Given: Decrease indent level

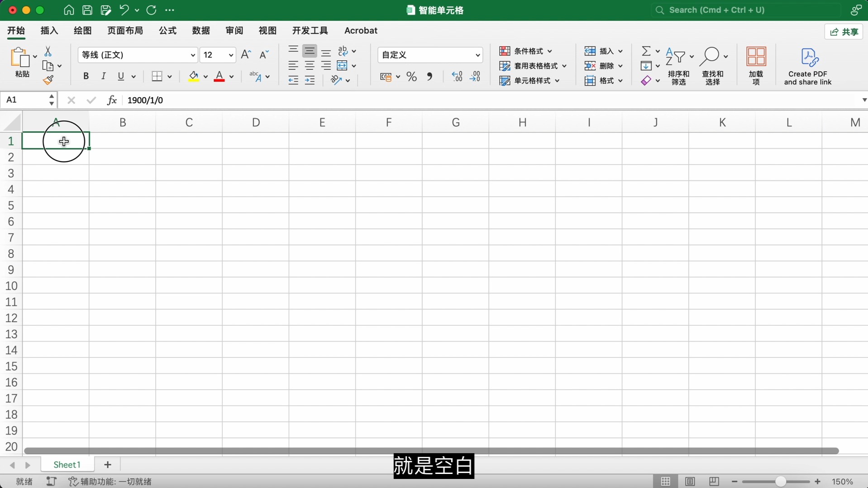Looking at the screenshot, I should click(x=293, y=81).
